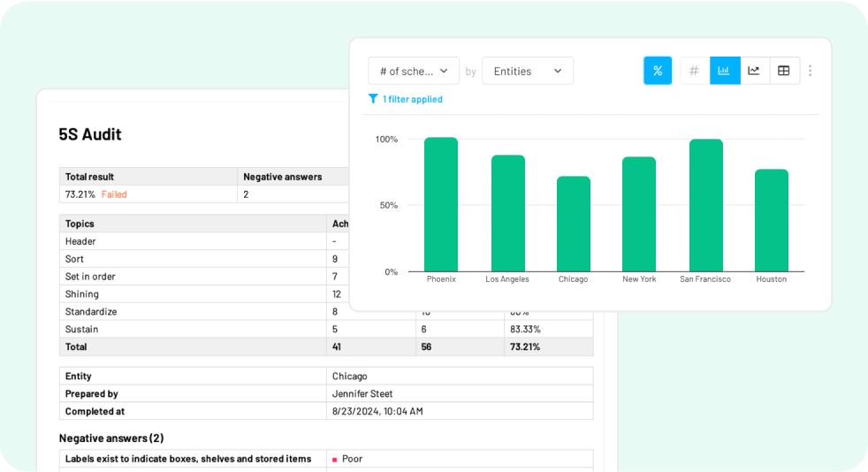868x472 pixels.
Task: Open the '# of sche...' metric dropdown
Action: click(x=414, y=71)
